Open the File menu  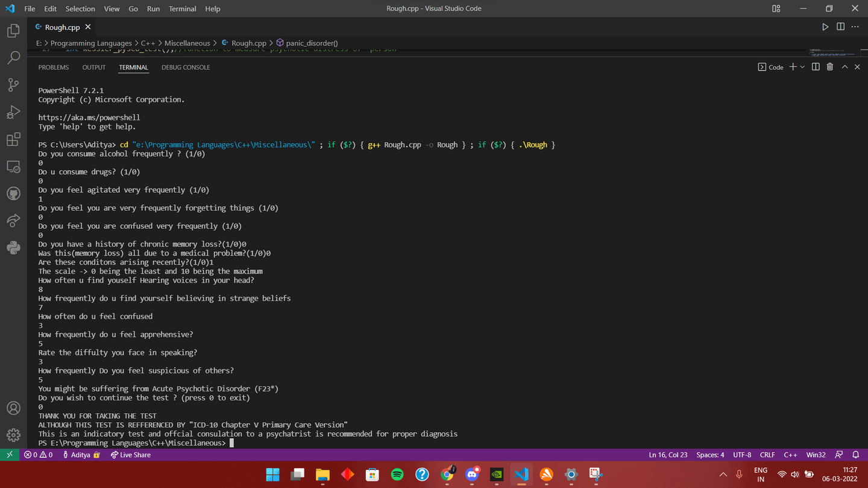tap(30, 8)
